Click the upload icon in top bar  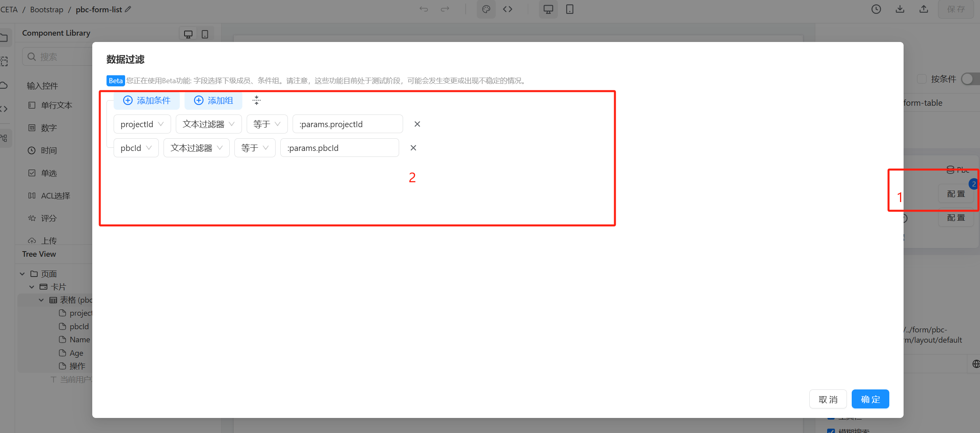coord(924,9)
